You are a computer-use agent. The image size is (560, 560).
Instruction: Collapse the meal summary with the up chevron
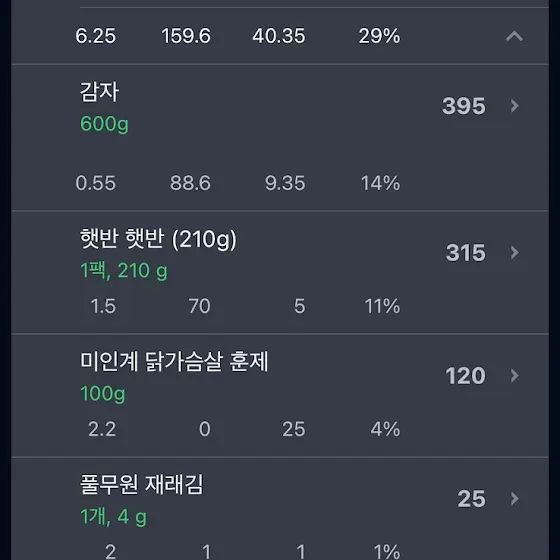(514, 36)
